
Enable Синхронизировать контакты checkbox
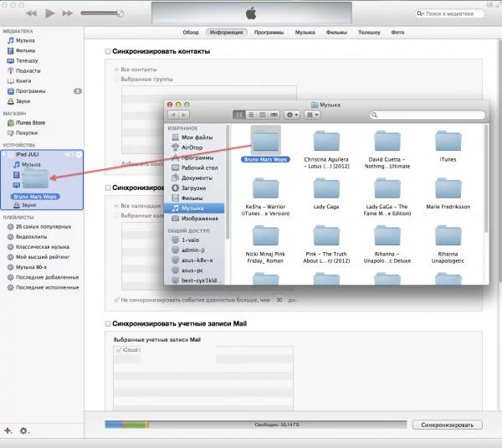(108, 52)
